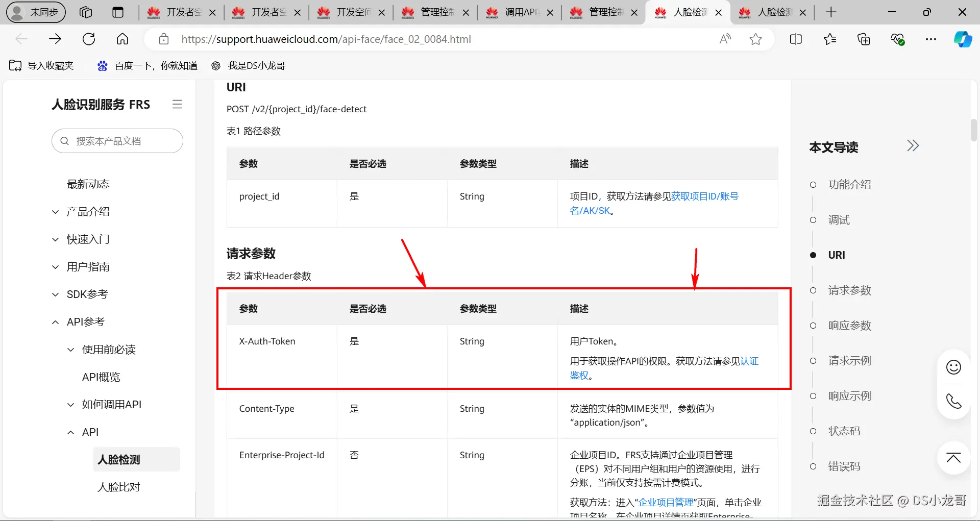
Task: Collapse the 本文导读 panel double-chevron
Action: 913,146
